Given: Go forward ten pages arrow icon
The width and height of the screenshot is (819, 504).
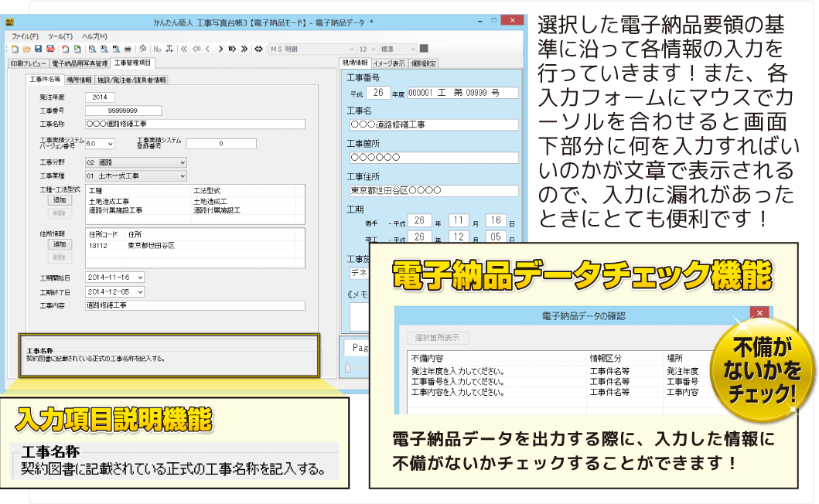Looking at the screenshot, I should [233, 49].
